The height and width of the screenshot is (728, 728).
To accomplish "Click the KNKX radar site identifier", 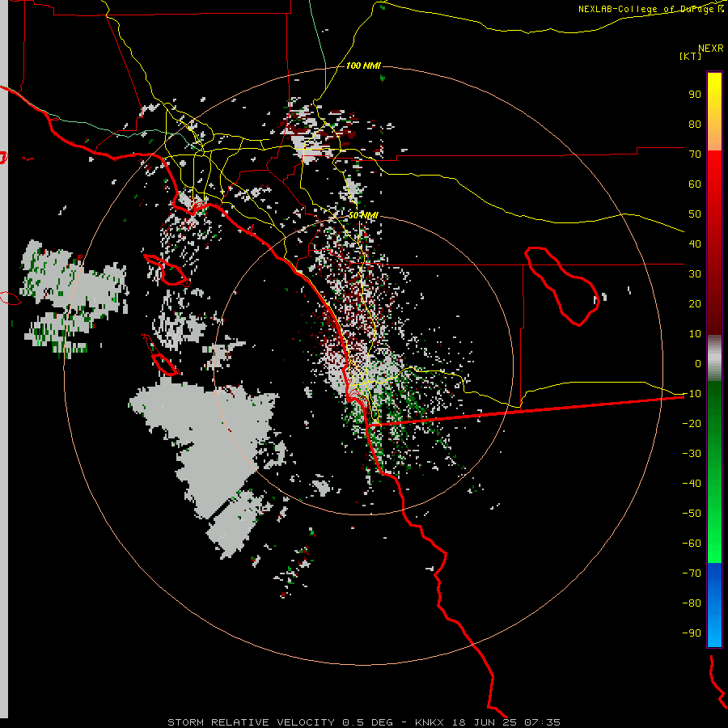I will [x=430, y=722].
